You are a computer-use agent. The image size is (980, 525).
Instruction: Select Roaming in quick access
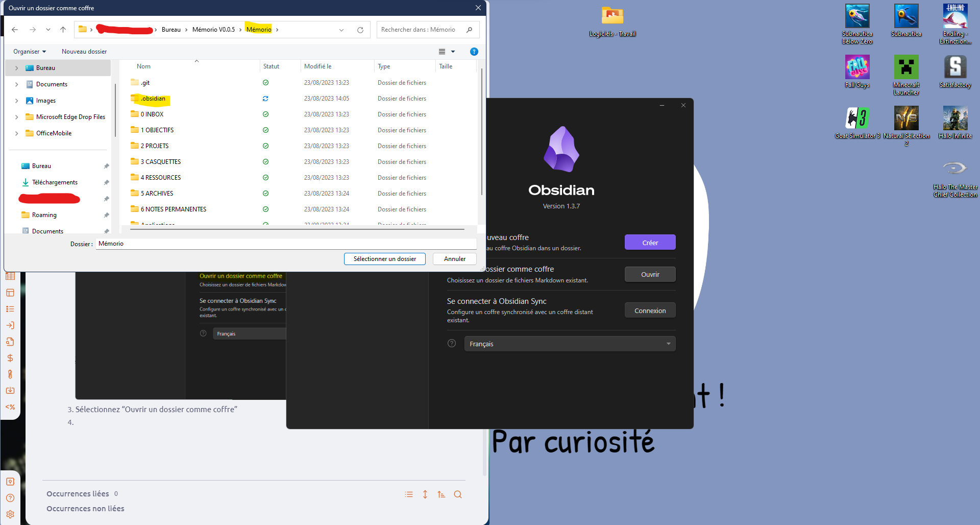click(44, 215)
